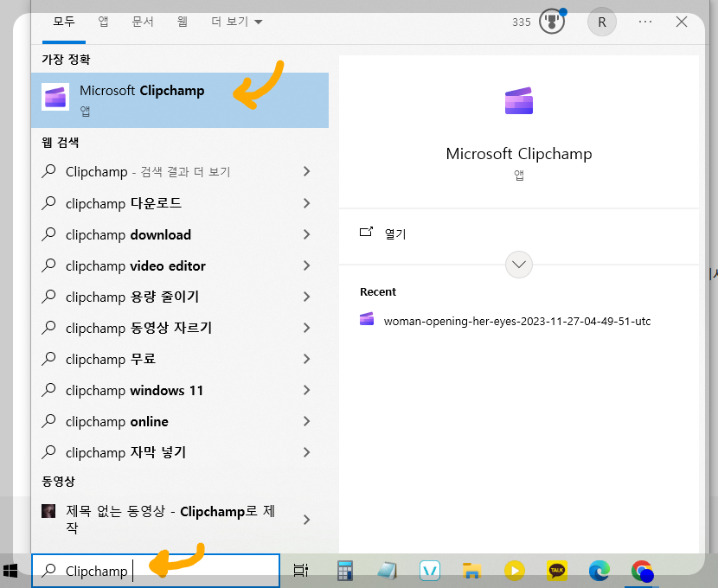Select 'clipchamp 동영상 자르기' suggestion

click(x=180, y=328)
